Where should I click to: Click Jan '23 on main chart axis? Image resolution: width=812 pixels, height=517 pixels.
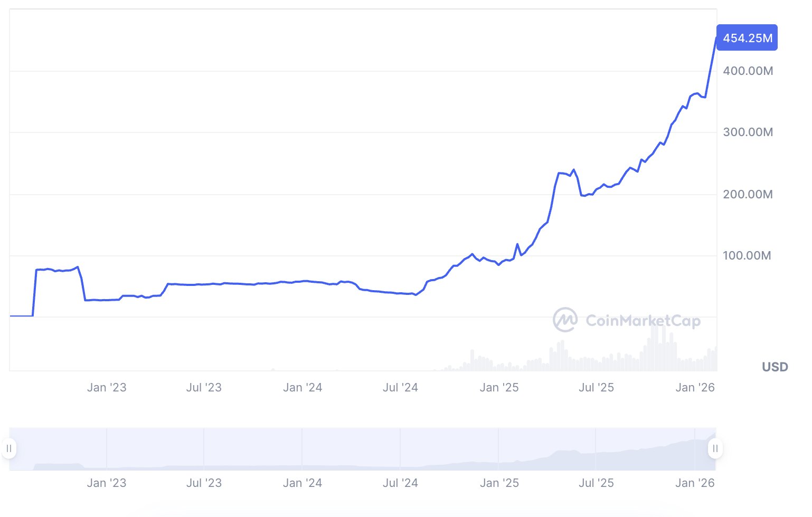(107, 388)
